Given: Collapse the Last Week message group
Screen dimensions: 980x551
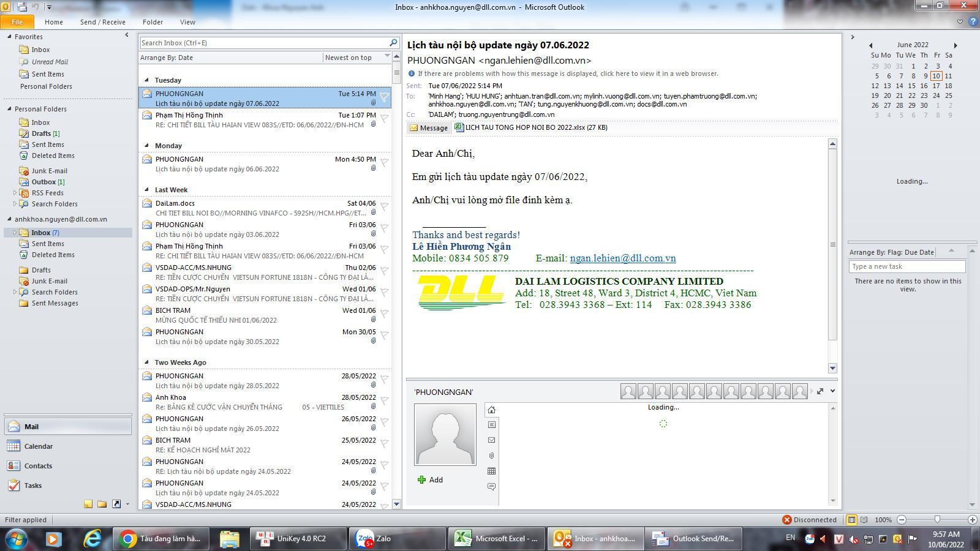Looking at the screenshot, I should [146, 190].
